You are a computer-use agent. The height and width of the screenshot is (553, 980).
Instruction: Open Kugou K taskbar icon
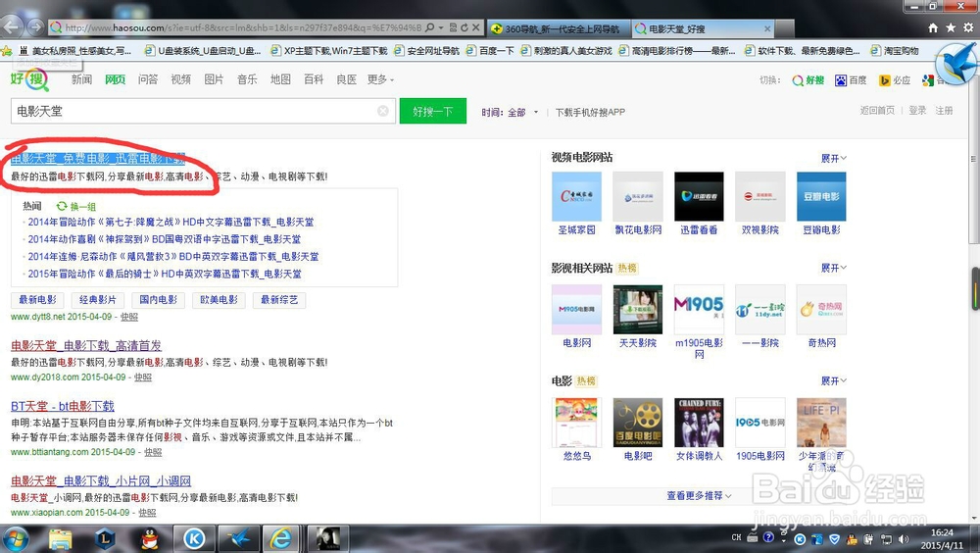(x=194, y=539)
